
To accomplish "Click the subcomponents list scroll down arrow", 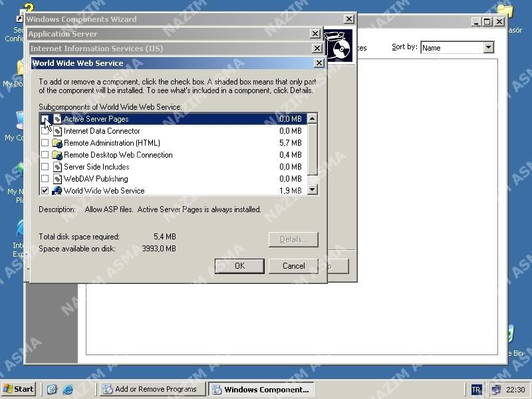I will [312, 190].
